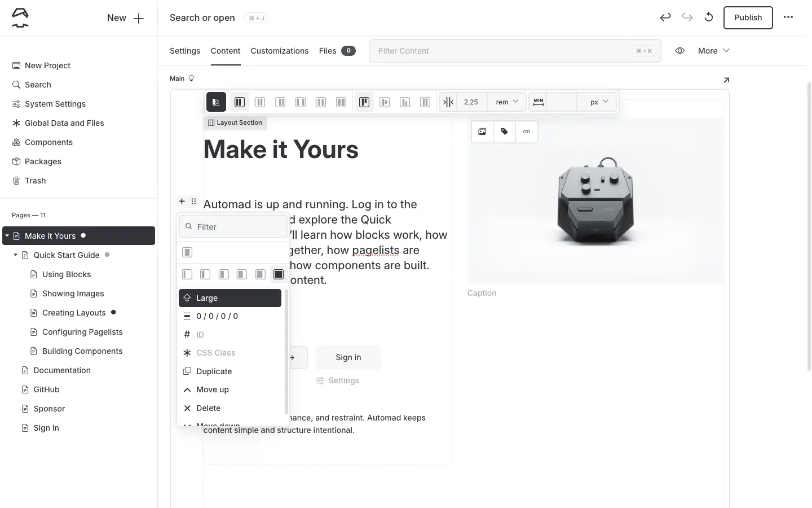Click the redo arrow in top bar
This screenshot has height=508, width=812.
687,17
